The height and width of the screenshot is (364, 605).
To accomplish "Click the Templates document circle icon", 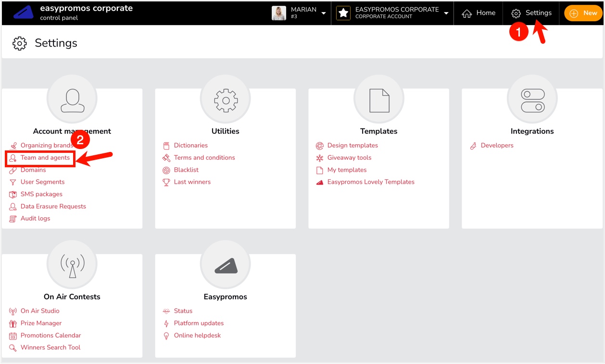I will [379, 100].
